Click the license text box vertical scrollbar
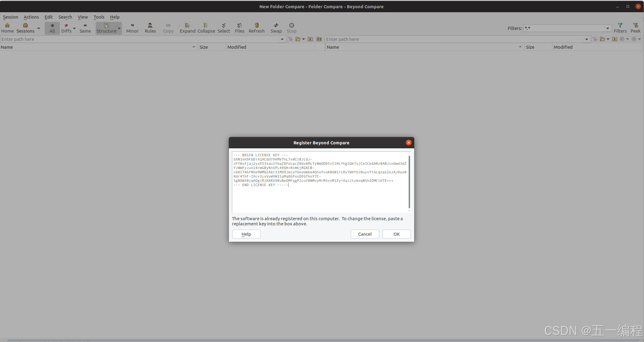The image size is (644, 342). (x=409, y=182)
